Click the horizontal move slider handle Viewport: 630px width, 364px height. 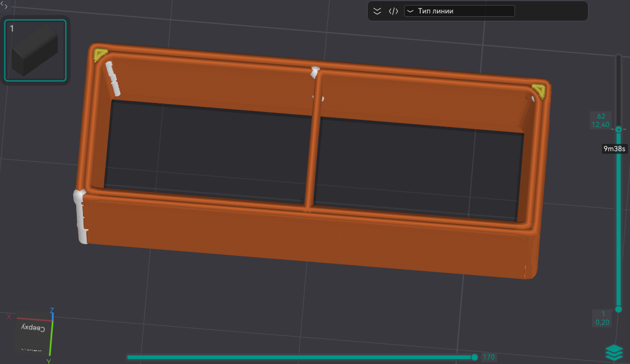pyautogui.click(x=475, y=357)
